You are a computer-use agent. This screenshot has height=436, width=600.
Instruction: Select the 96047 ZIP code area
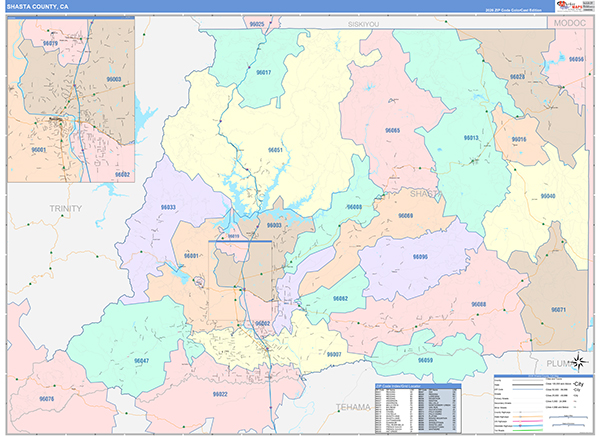click(x=141, y=359)
